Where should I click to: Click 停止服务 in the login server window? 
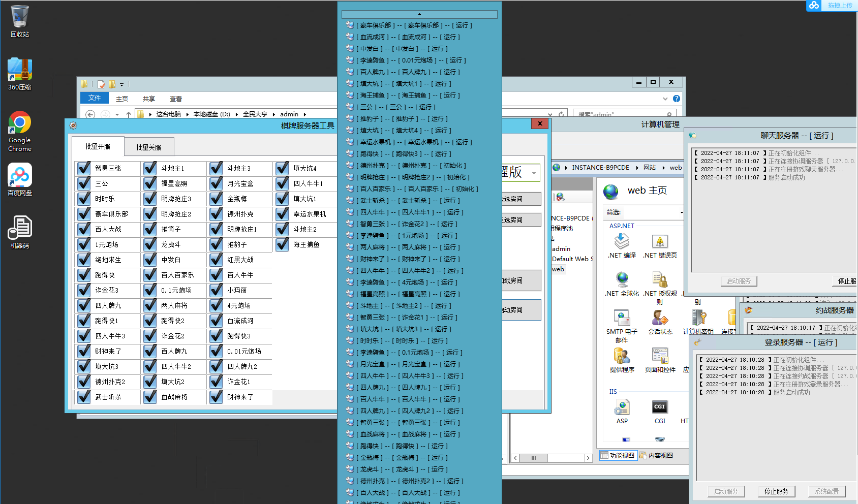click(776, 491)
